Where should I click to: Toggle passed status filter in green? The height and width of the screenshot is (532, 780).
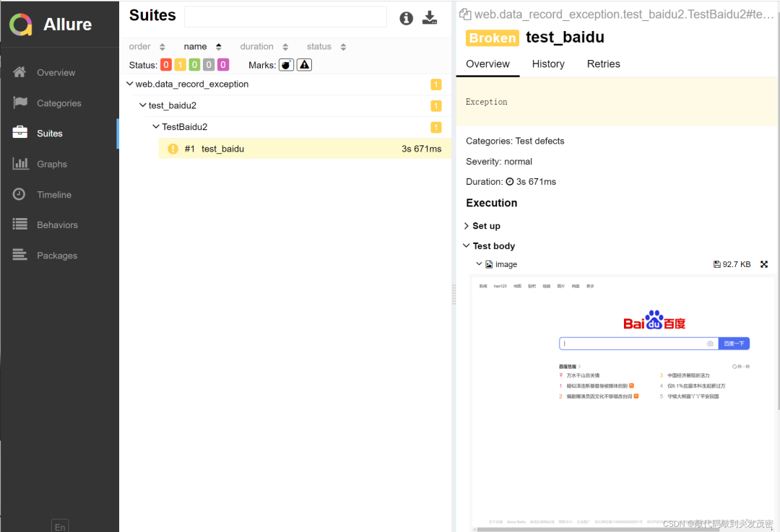coord(194,65)
